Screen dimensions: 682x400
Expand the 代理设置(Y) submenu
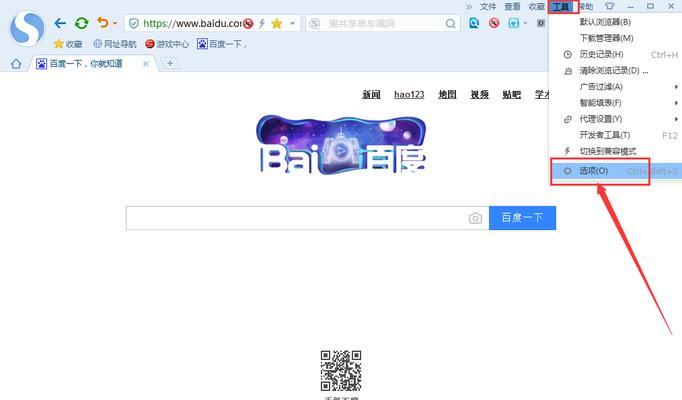[614, 119]
